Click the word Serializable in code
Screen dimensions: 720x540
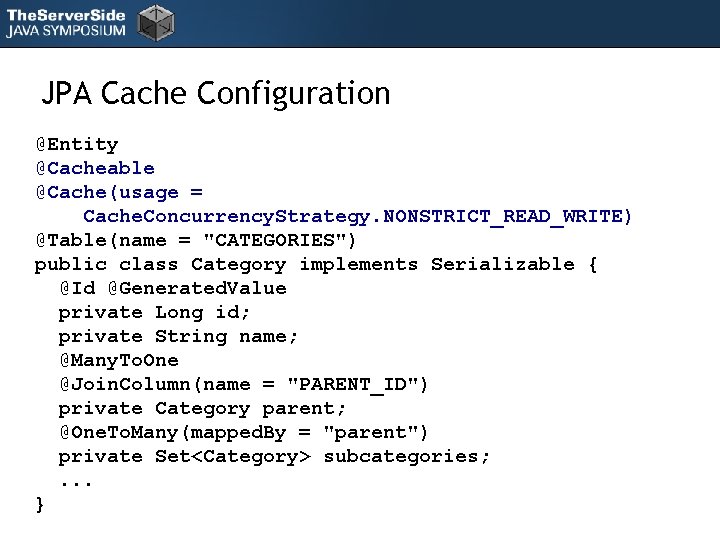[x=502, y=264]
